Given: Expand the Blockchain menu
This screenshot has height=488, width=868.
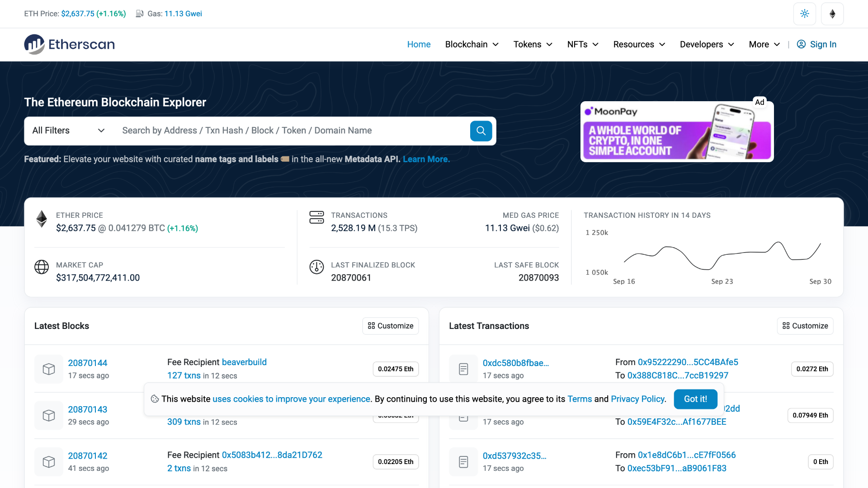Looking at the screenshot, I should click(x=472, y=44).
